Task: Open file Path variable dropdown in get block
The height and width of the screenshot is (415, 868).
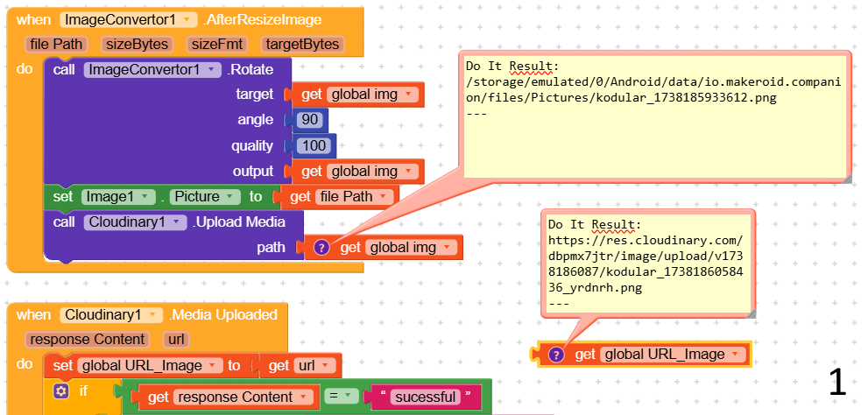Action: pyautogui.click(x=383, y=196)
